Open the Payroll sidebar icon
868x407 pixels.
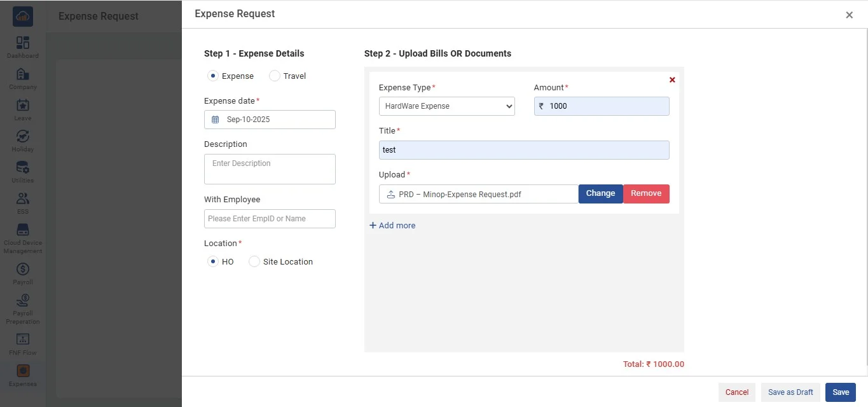23,270
